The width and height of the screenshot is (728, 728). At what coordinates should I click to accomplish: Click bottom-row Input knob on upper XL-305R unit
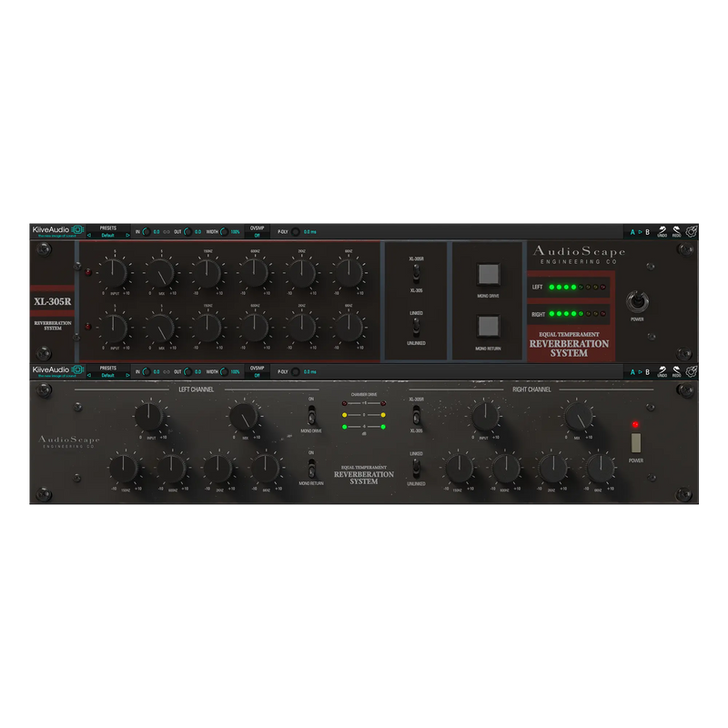coord(114,328)
